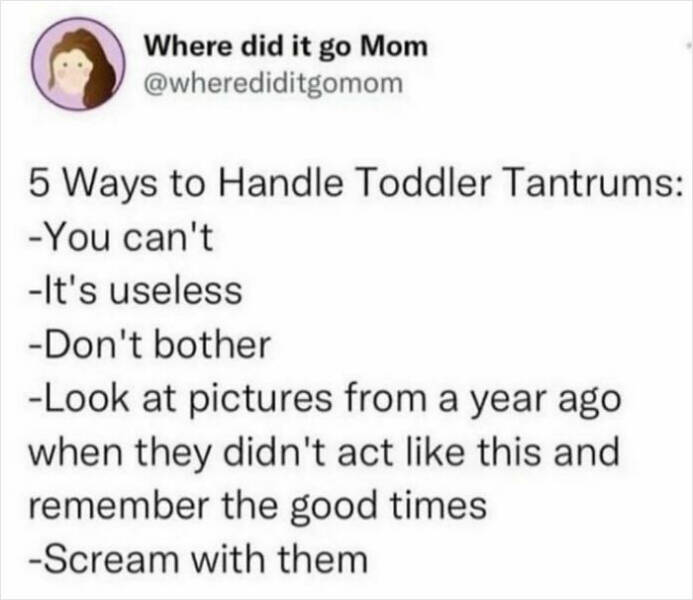Click the words year ago in the tweet
The height and width of the screenshot is (600, 693).
(544, 401)
